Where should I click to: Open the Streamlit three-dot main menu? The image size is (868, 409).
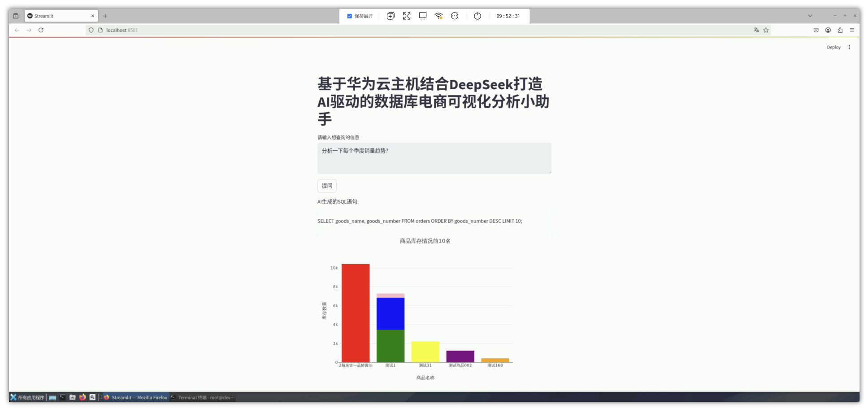[849, 47]
